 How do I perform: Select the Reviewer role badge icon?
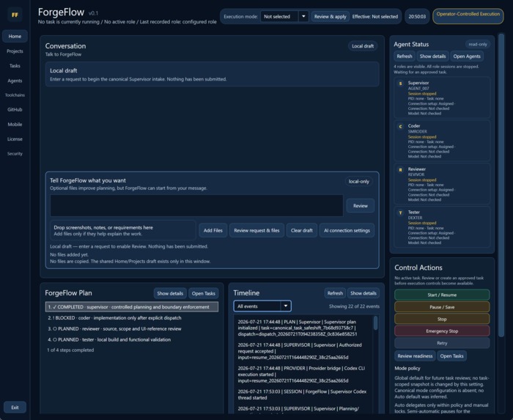(x=400, y=170)
